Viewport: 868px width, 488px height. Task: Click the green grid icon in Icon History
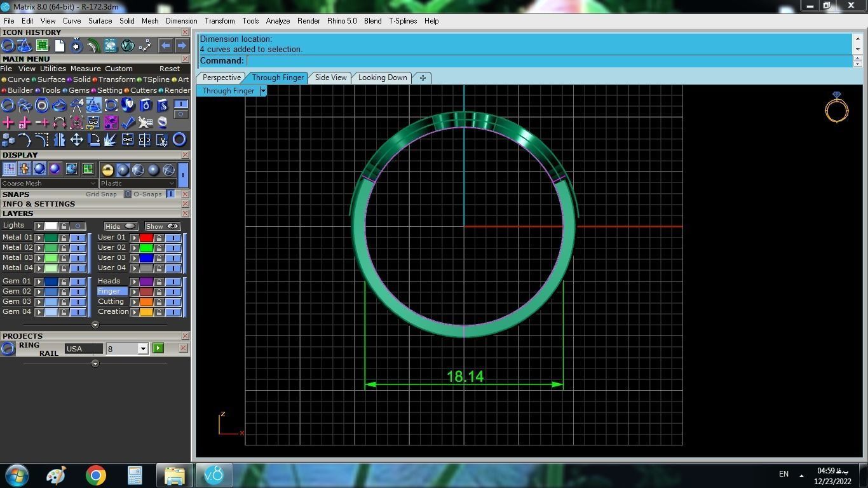coord(42,46)
